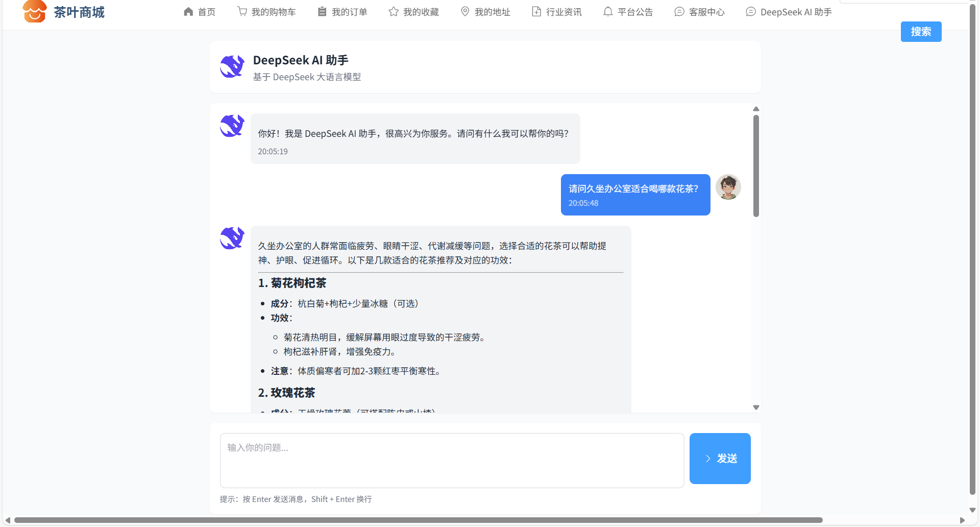Click the 茶叶商城 orange logo icon
This screenshot has height=527, width=980.
coord(34,11)
